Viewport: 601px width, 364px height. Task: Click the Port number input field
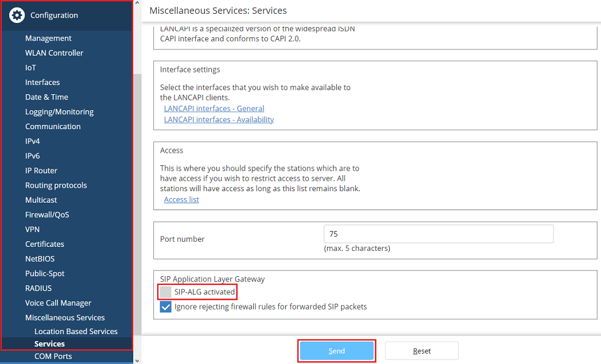pos(439,234)
